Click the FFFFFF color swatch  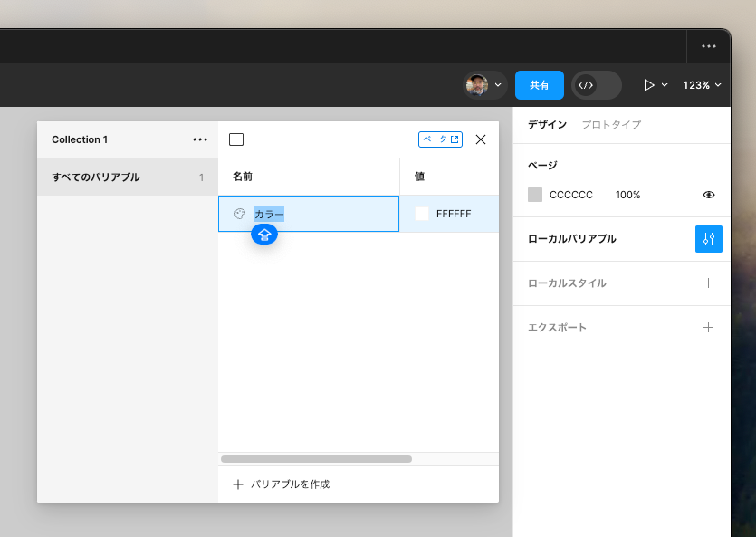pyautogui.click(x=422, y=213)
